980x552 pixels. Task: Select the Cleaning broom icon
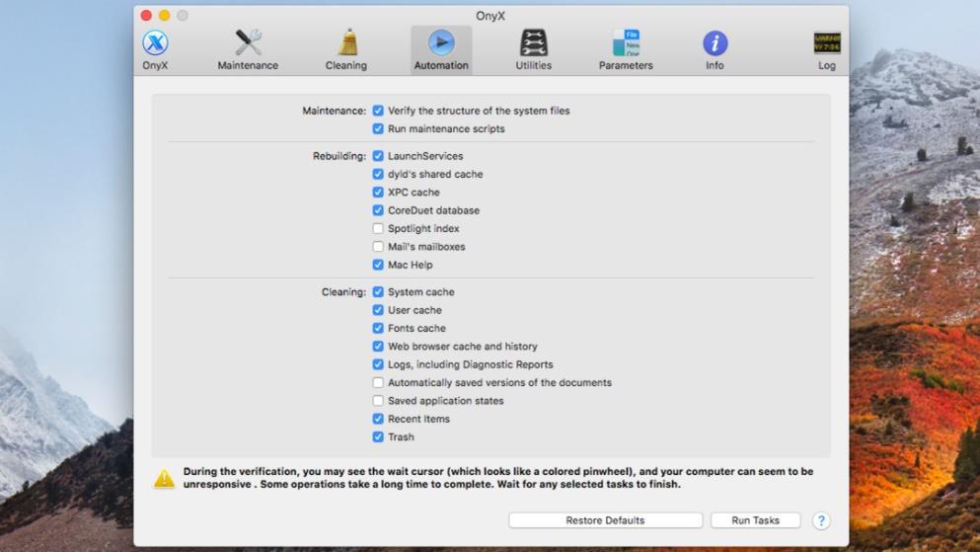[x=347, y=43]
